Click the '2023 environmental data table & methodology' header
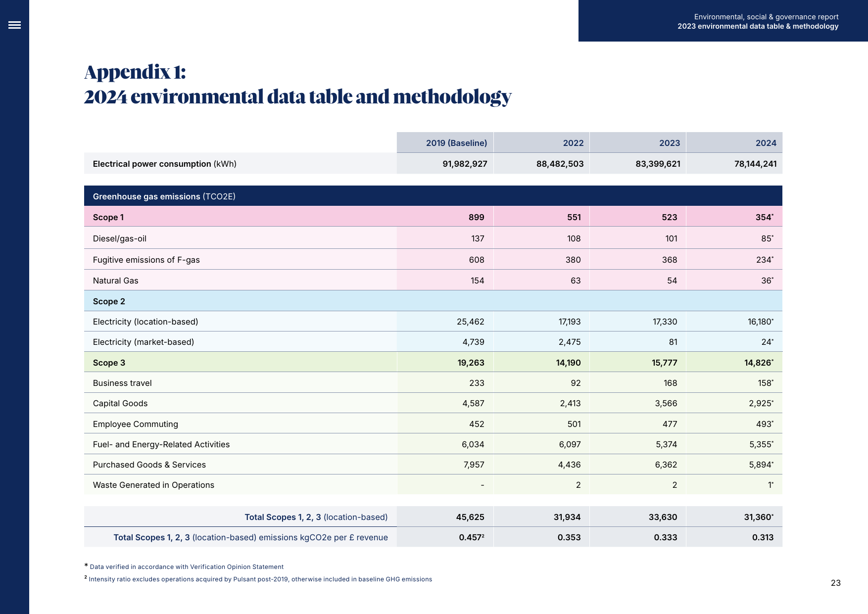868x614 pixels. pos(758,26)
